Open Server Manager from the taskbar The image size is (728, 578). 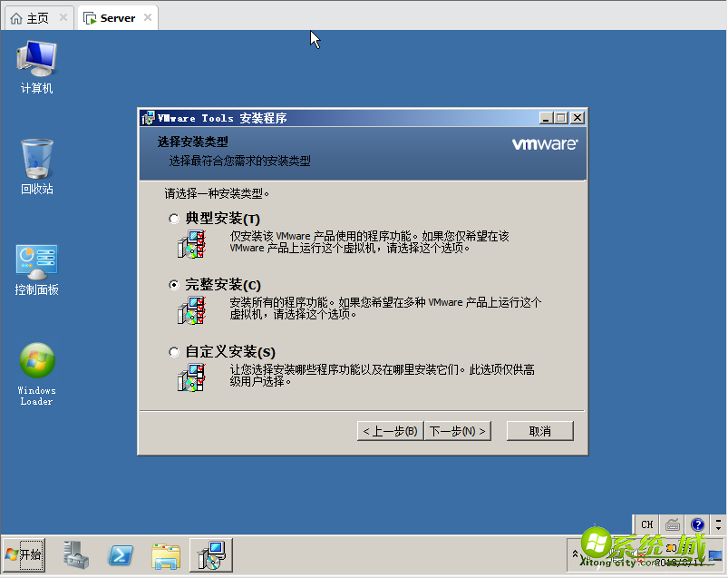click(76, 554)
